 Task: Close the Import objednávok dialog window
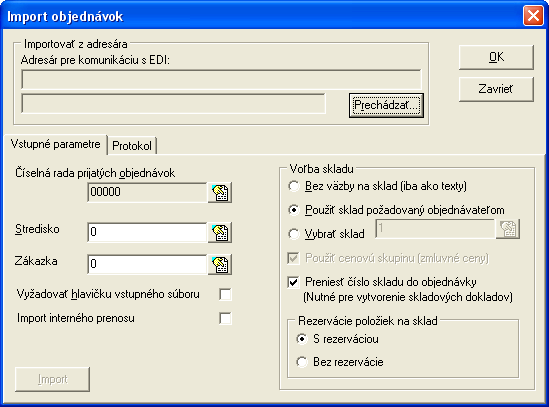click(533, 16)
